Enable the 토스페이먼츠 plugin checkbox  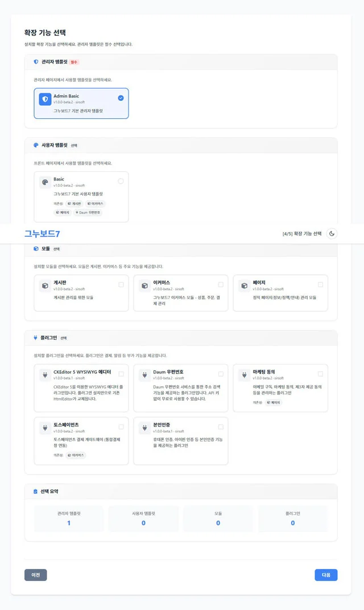[121, 427]
